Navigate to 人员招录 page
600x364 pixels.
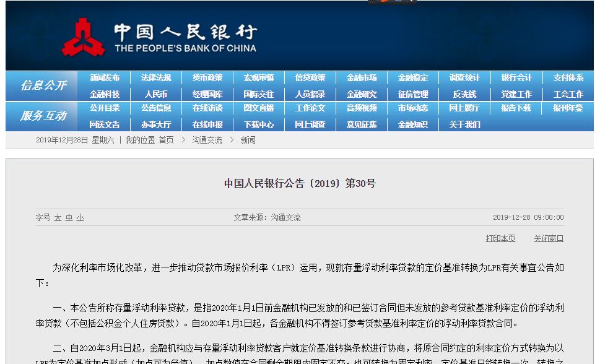tap(310, 94)
